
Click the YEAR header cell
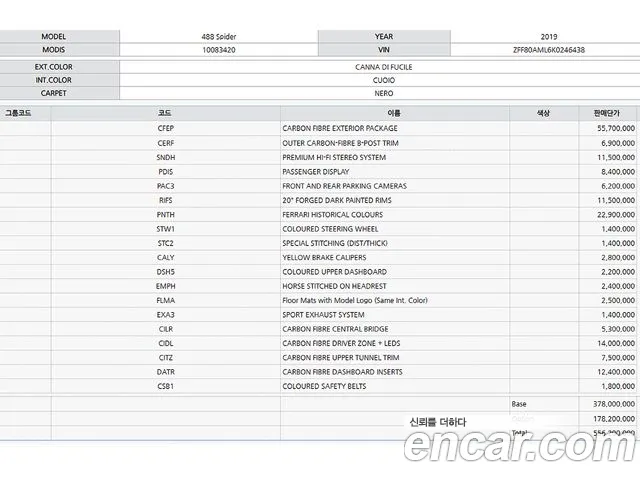[x=384, y=37]
